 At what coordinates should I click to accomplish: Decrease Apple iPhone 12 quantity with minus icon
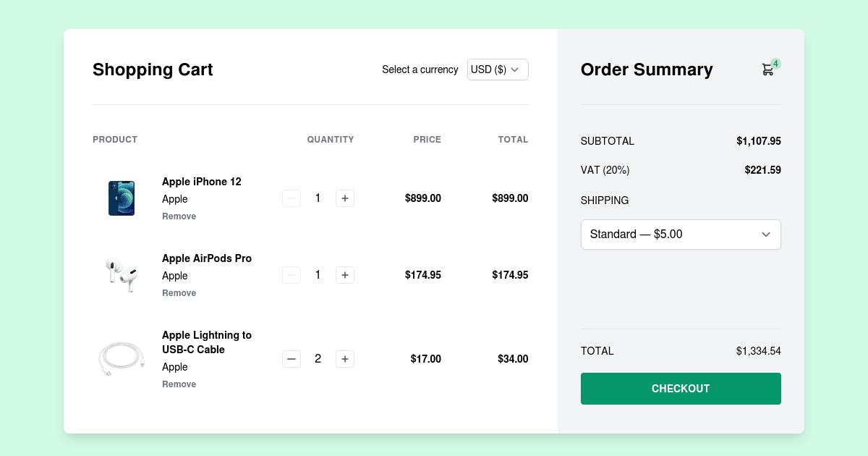click(292, 198)
